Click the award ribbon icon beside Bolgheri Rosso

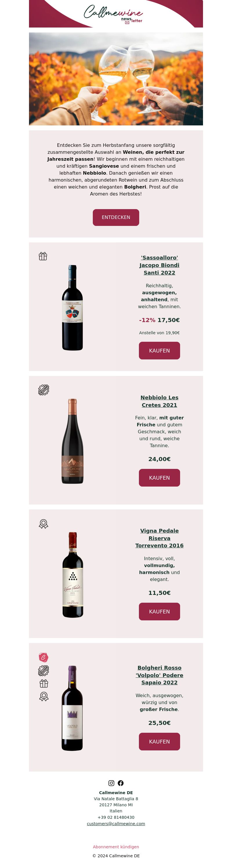pyautogui.click(x=44, y=697)
